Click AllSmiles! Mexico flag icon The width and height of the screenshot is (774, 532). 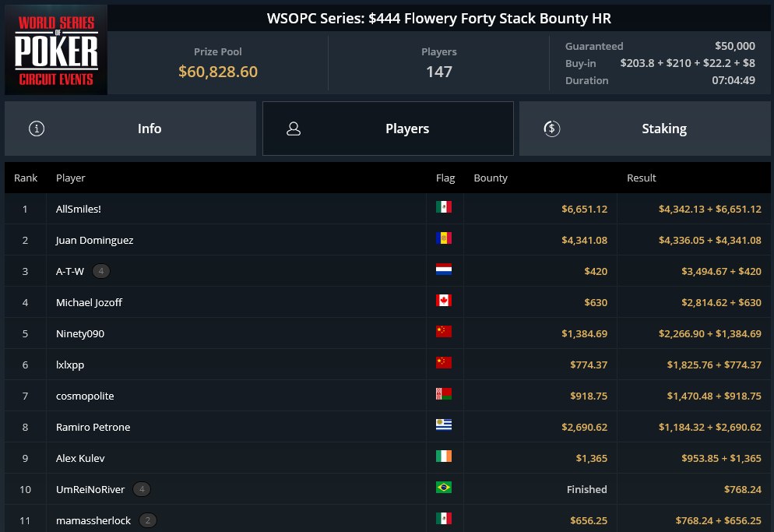[444, 207]
